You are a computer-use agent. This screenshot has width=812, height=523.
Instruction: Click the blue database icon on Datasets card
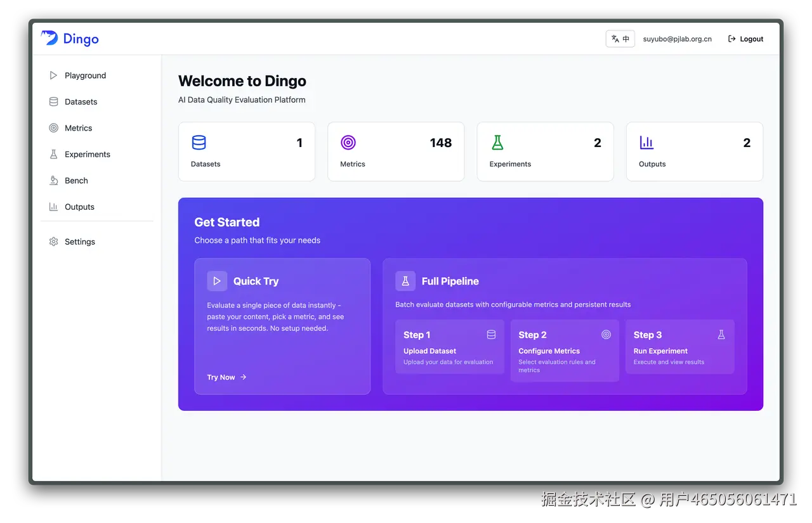click(199, 143)
